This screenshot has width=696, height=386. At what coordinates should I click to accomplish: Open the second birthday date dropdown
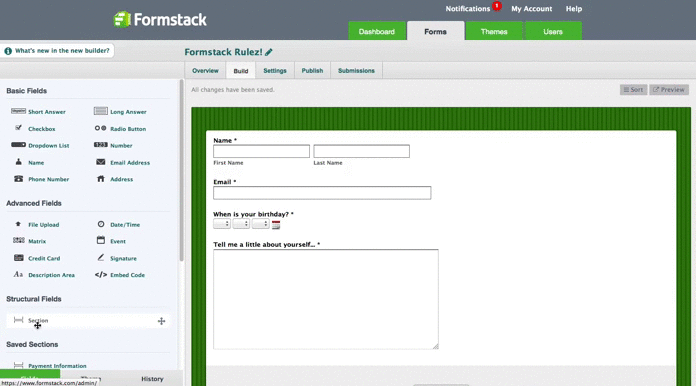click(x=241, y=224)
